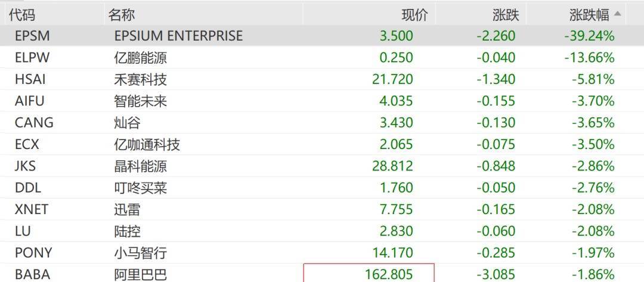
Task: Open the 阿里巴巴 stock name
Action: pyautogui.click(x=140, y=275)
